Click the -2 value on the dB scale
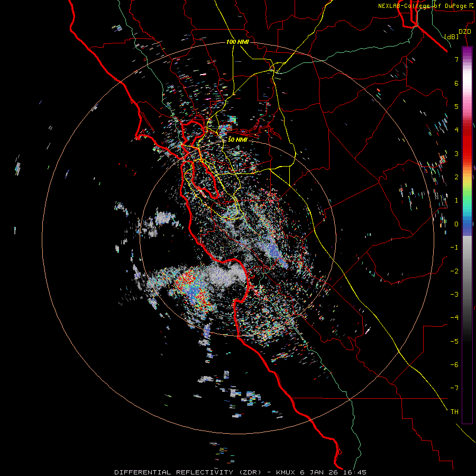476x476 pixels. [x=455, y=271]
